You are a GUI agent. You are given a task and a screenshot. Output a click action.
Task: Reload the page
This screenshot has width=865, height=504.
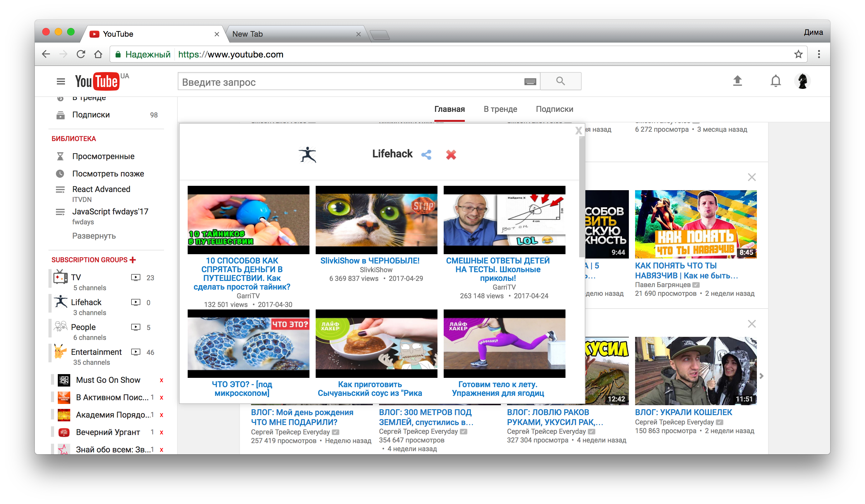click(x=81, y=54)
